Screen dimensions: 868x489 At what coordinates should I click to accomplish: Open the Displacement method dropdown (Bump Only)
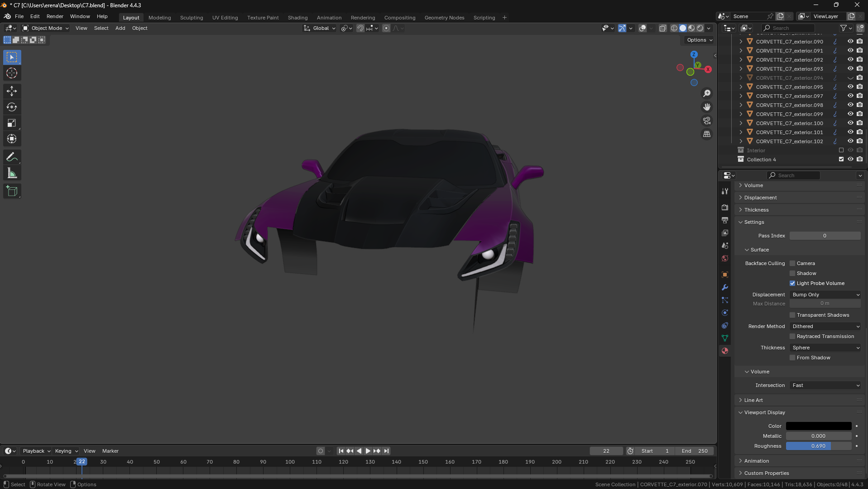825,295
